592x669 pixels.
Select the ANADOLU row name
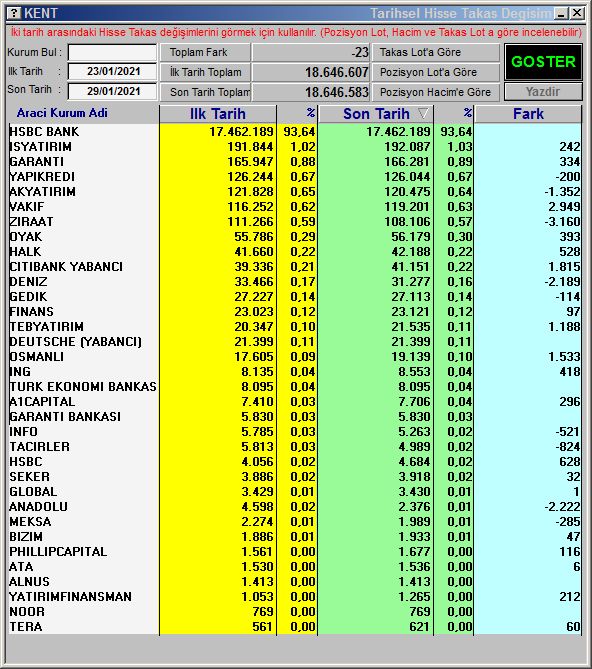(38, 506)
